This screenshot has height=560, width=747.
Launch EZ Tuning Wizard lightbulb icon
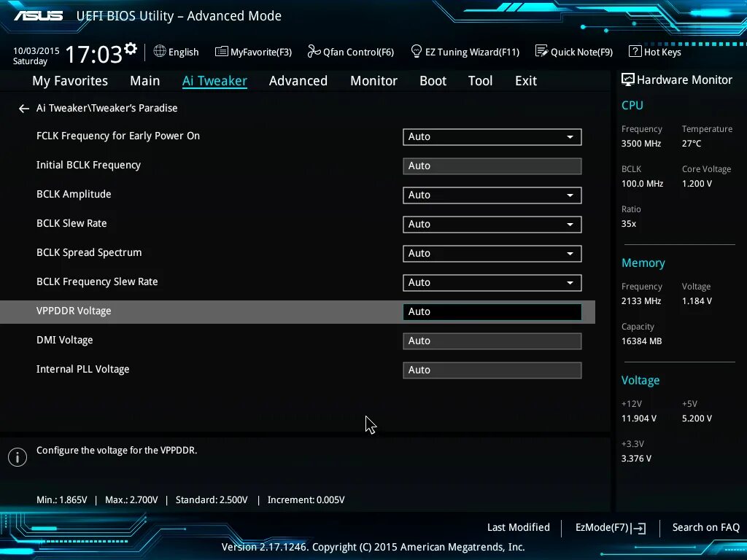(x=416, y=51)
